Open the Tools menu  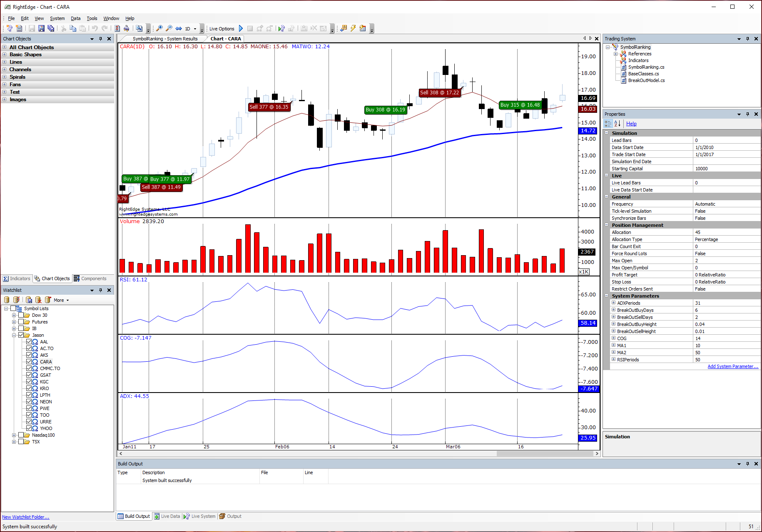pos(92,18)
